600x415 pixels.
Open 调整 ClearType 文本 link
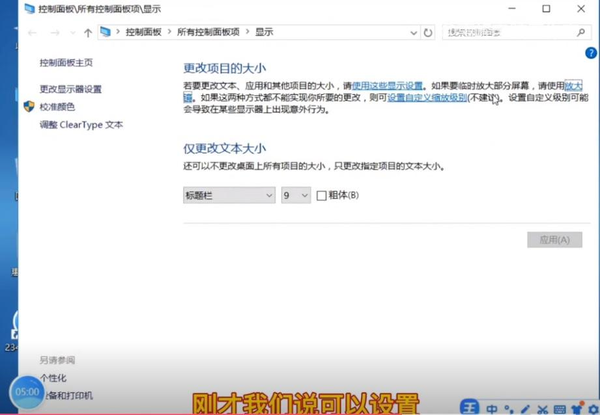[x=82, y=125]
